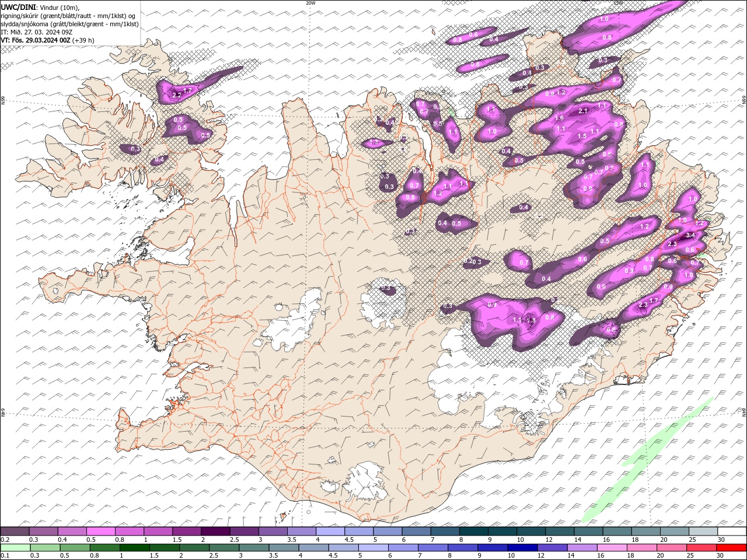Click the '20W' longitude label
This screenshot has height=560, width=747.
click(x=310, y=3)
